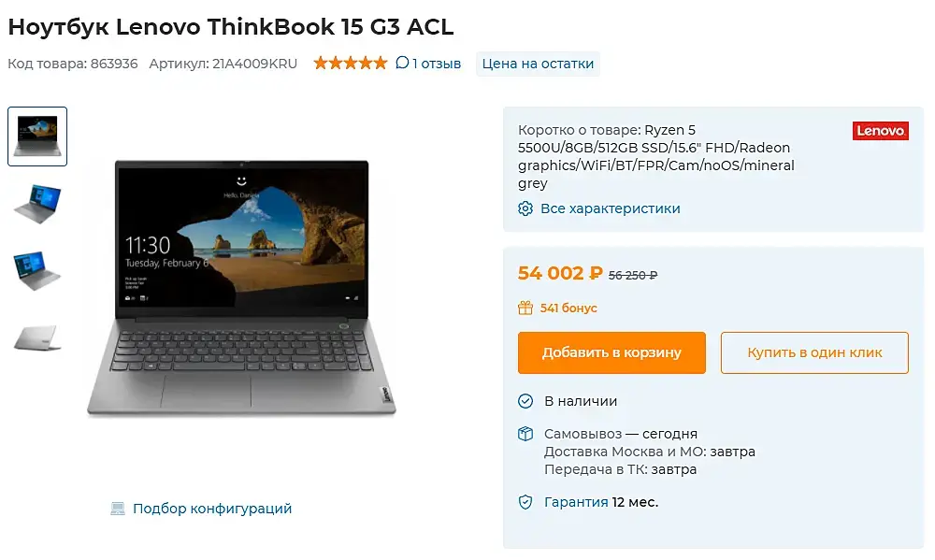The image size is (935, 560).
Task: Select the first front-view laptop thumbnail
Action: pos(37,136)
